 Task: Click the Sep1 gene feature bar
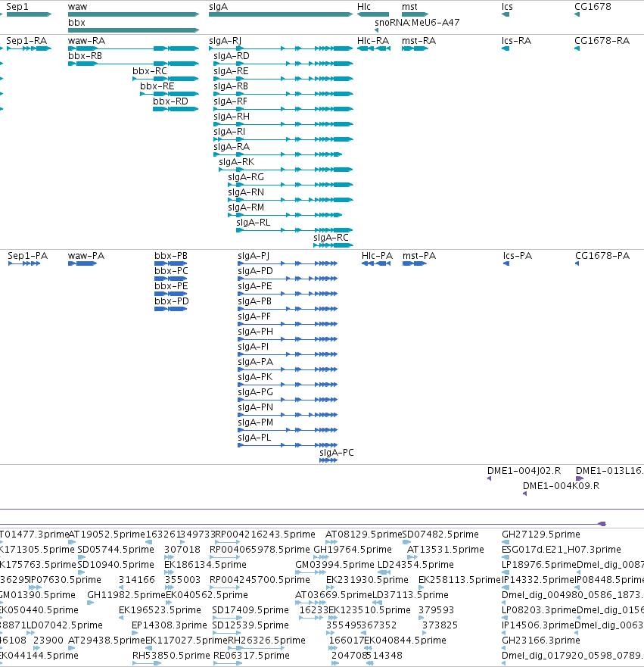point(29,14)
